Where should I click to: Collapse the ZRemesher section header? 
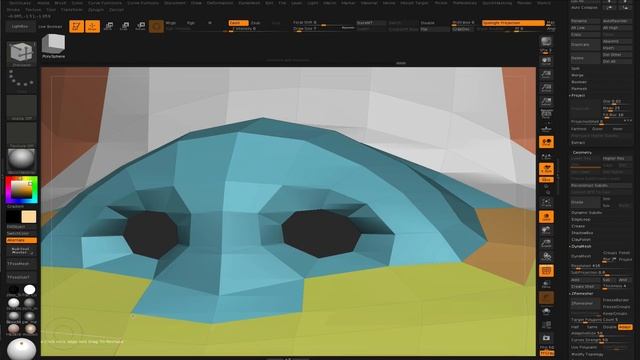click(582, 293)
